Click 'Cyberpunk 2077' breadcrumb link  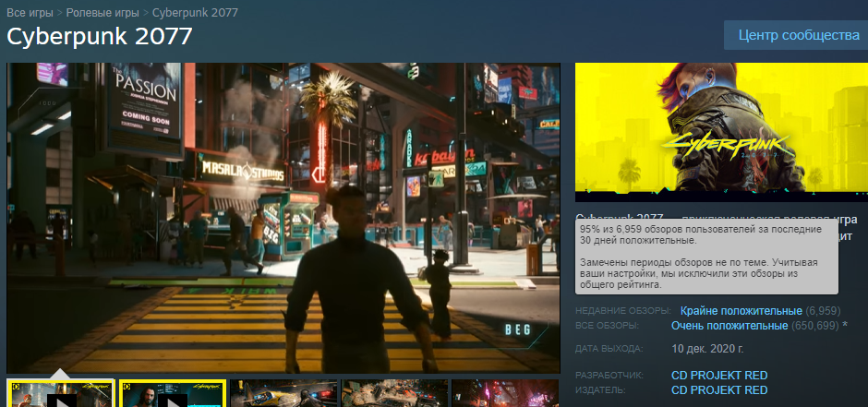[x=194, y=14]
